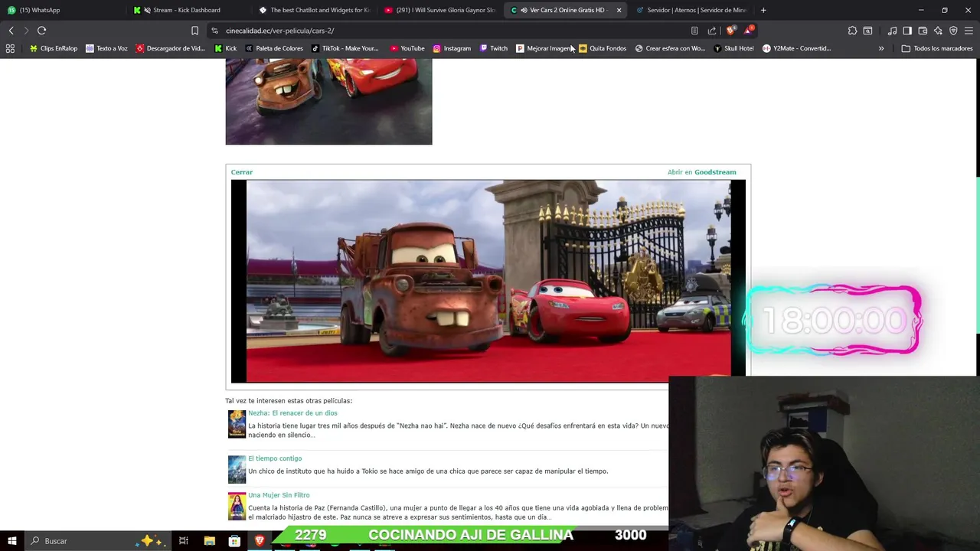Screen dimensions: 980x551
Task: Click the Cars 2 poster image
Action: [x=328, y=102]
